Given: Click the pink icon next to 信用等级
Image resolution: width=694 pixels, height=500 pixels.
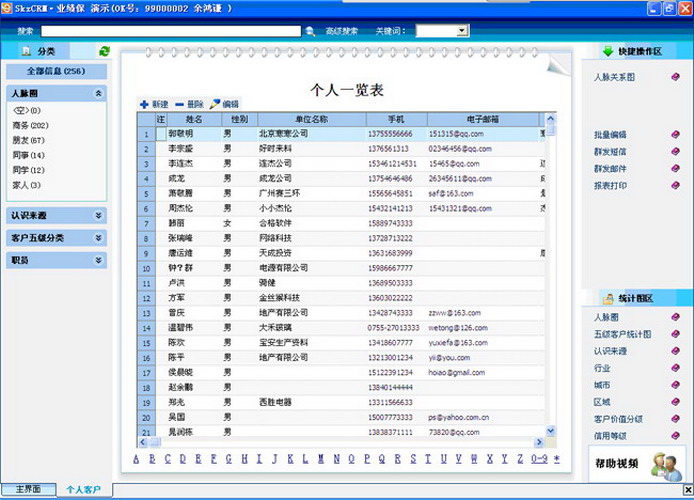Looking at the screenshot, I should tap(675, 435).
